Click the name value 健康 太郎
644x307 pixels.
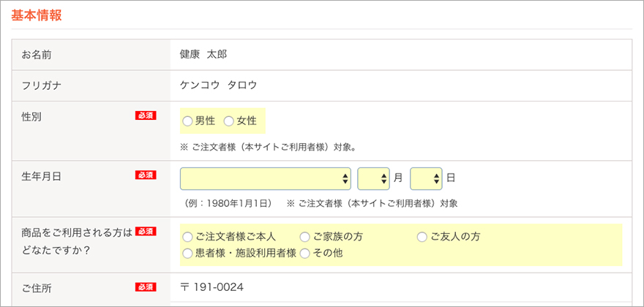coord(204,55)
